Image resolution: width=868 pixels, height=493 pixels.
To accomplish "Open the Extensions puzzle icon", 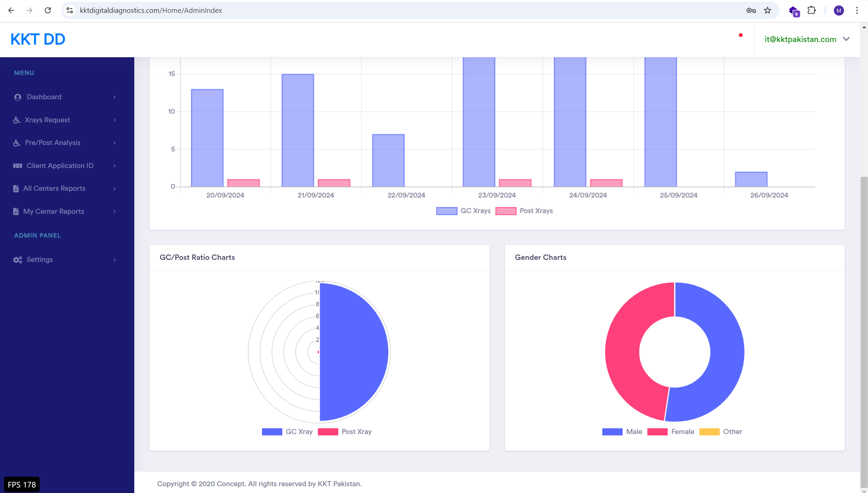I will coord(812,10).
